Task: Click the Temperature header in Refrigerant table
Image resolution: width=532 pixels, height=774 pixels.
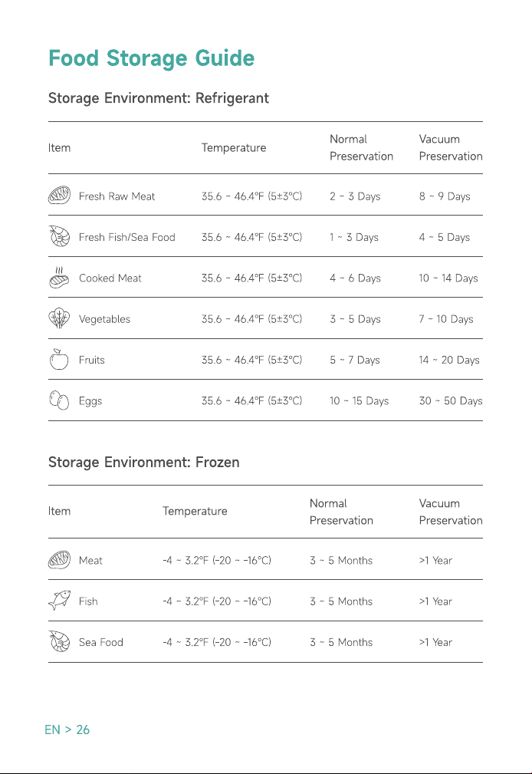Action: point(234,148)
